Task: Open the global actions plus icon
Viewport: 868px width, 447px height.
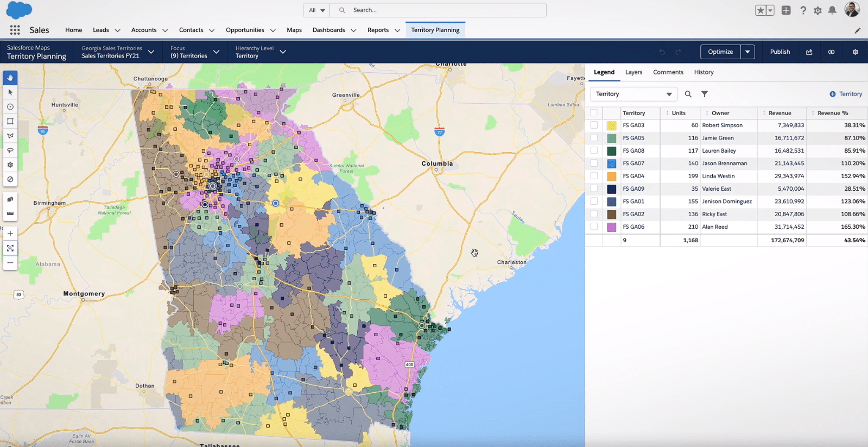Action: pyautogui.click(x=786, y=10)
